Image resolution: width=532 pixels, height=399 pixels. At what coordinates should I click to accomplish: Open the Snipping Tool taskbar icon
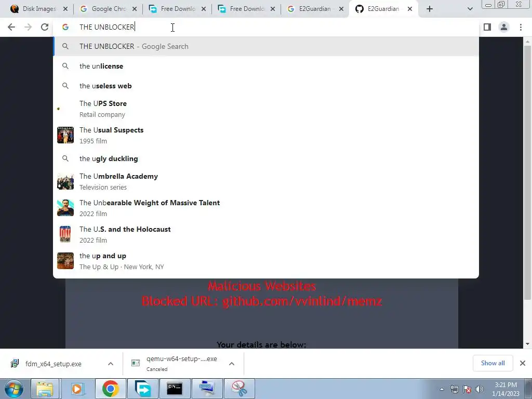coord(240,389)
